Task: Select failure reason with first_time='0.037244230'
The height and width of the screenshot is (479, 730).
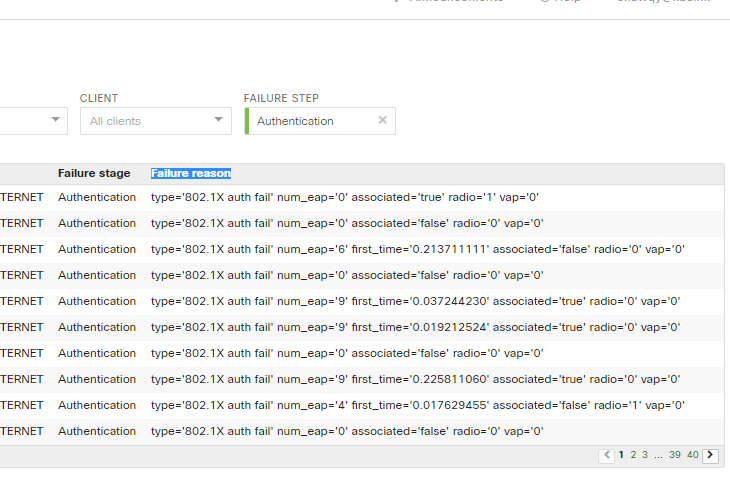Action: click(x=415, y=301)
